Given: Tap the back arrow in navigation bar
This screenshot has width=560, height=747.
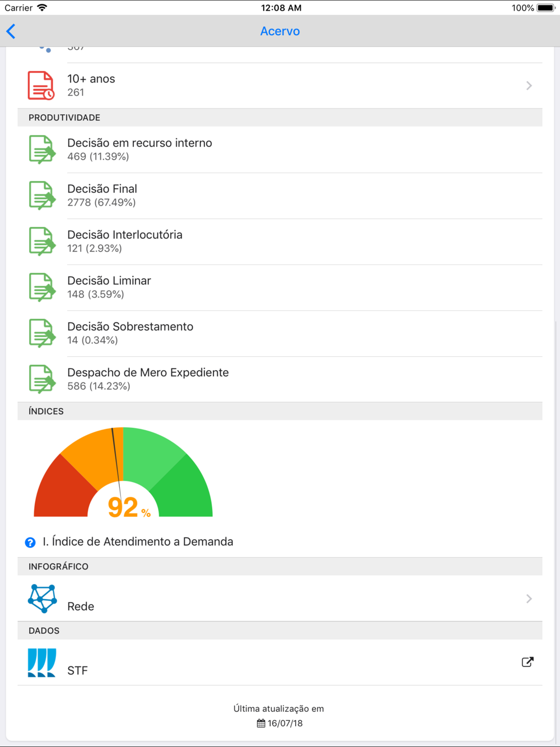Looking at the screenshot, I should [x=11, y=31].
